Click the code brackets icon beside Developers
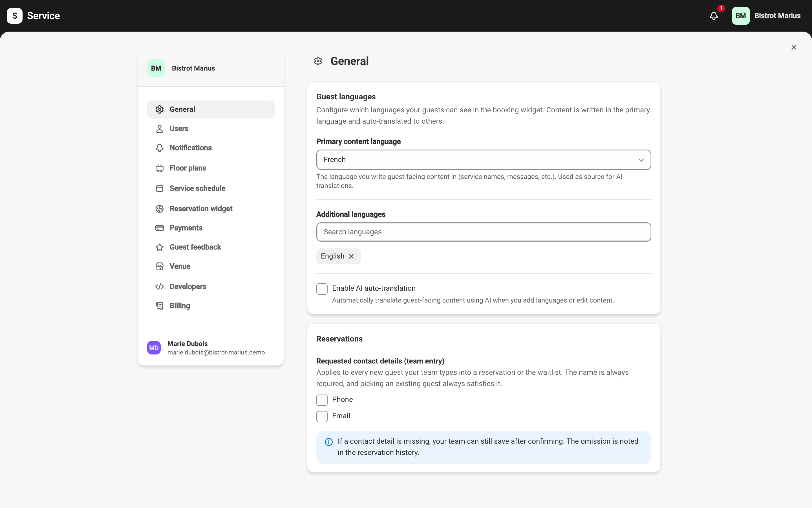Viewport: 812px width, 508px height. point(159,286)
